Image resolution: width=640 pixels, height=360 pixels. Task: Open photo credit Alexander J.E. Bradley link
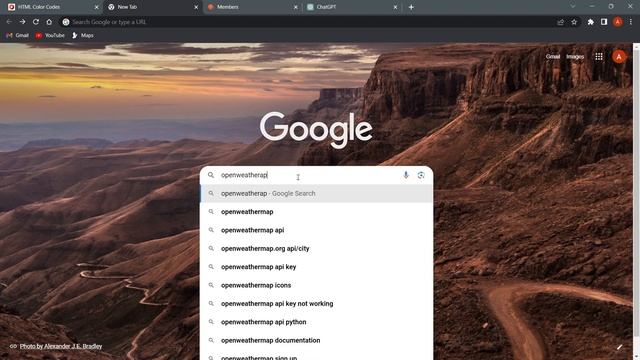click(61, 346)
